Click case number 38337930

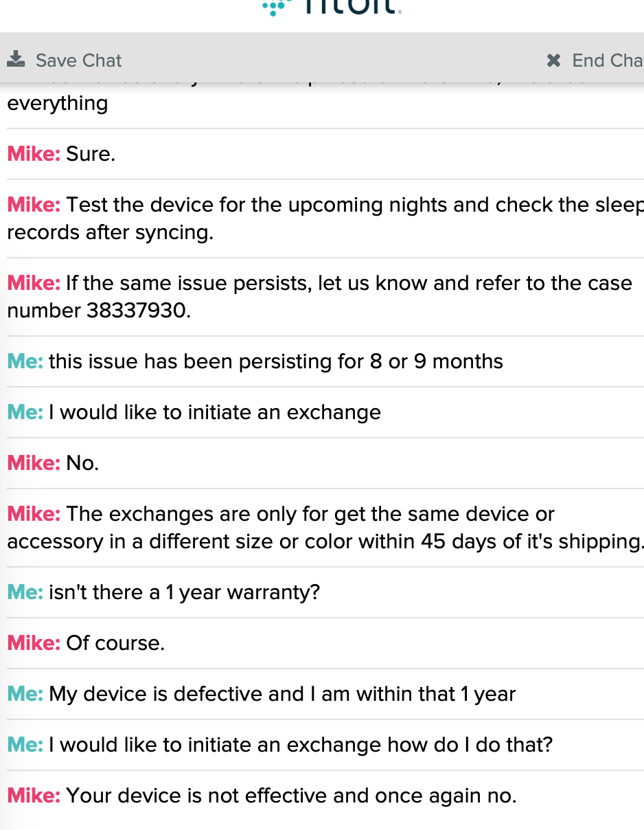click(137, 311)
